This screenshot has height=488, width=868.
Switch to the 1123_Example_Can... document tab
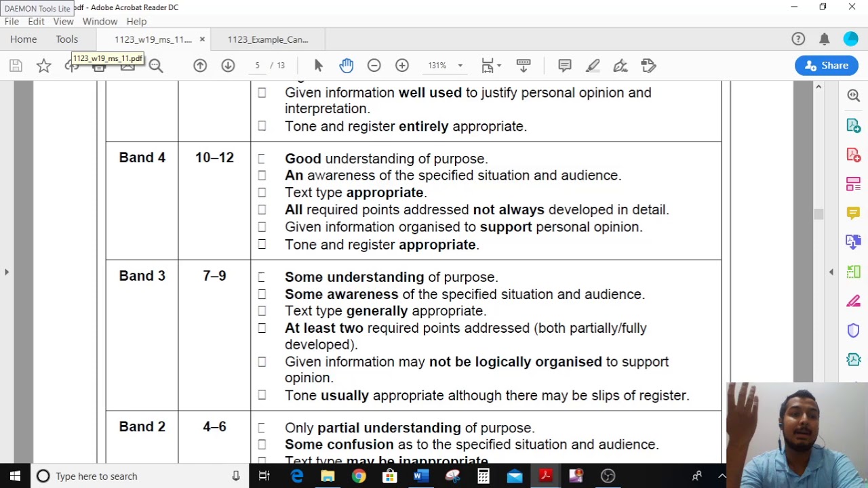[x=268, y=39]
